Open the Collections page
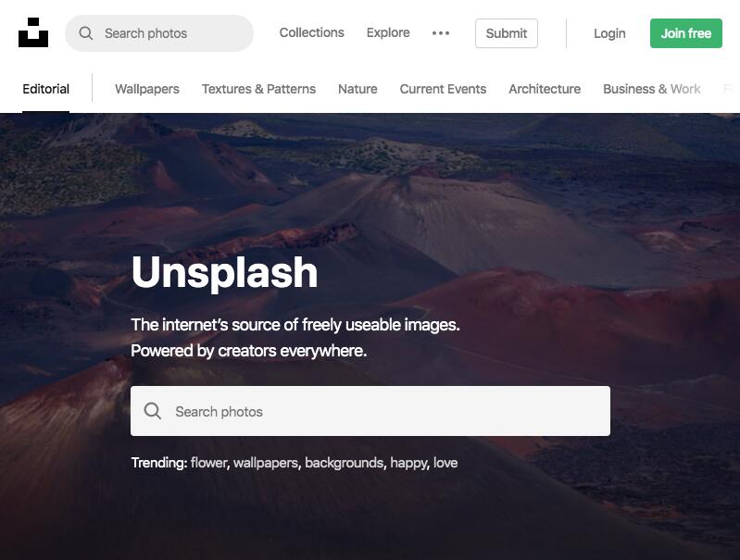 coord(311,32)
